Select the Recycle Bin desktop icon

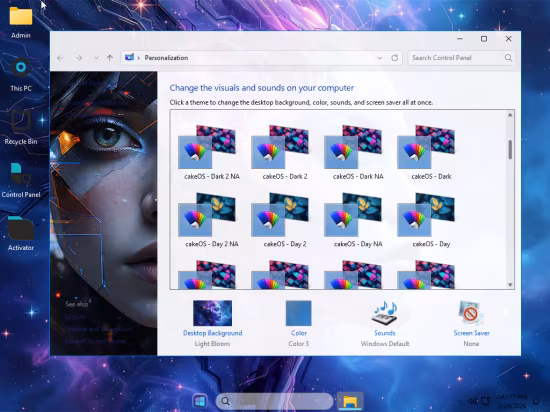(x=21, y=127)
